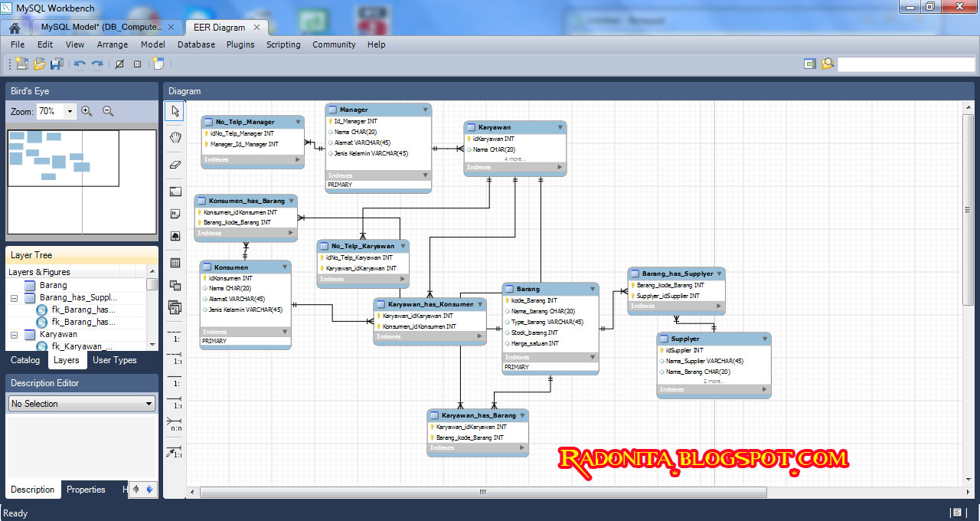Open the Model menu
Viewport: 980px width, 521px height.
[x=153, y=44]
